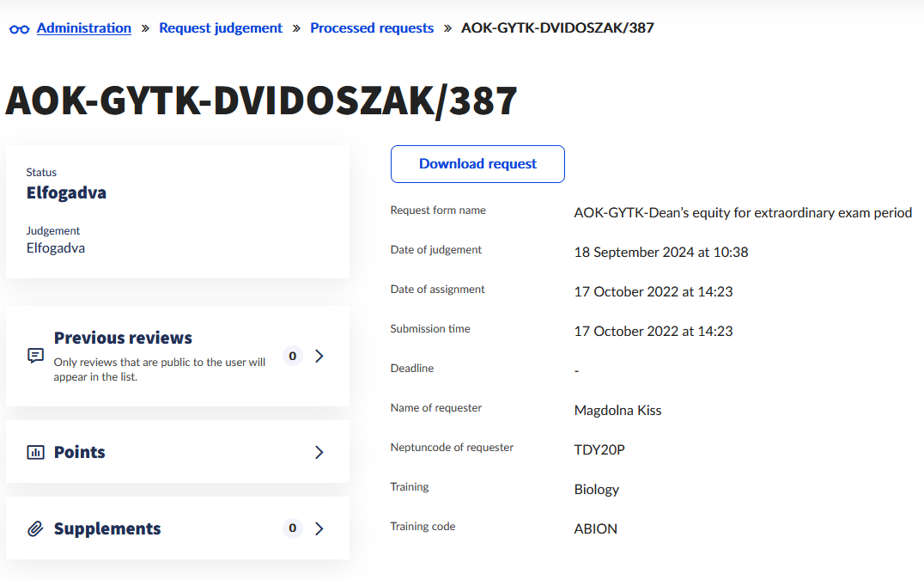Open the Points section via its chevron
The image size is (924, 580).
319,452
